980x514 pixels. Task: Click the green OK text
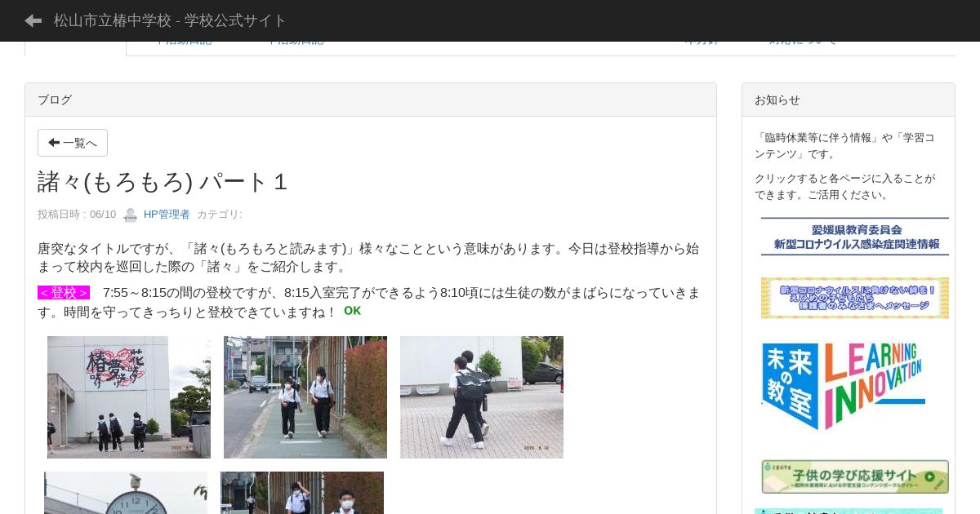pyautogui.click(x=352, y=311)
